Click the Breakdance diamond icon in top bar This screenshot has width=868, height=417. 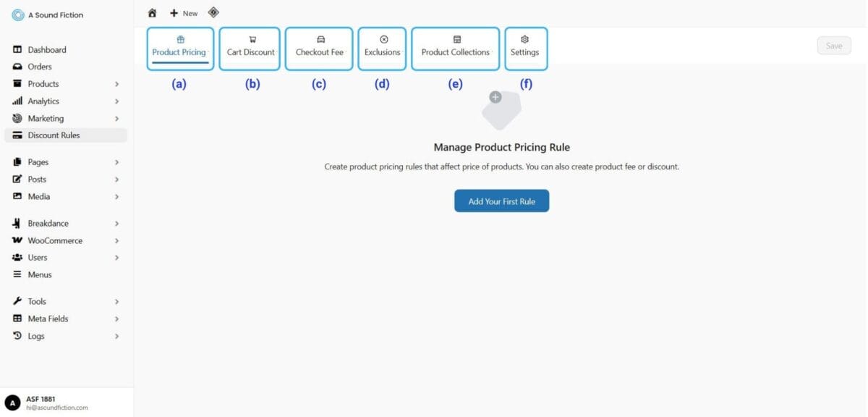pos(213,12)
